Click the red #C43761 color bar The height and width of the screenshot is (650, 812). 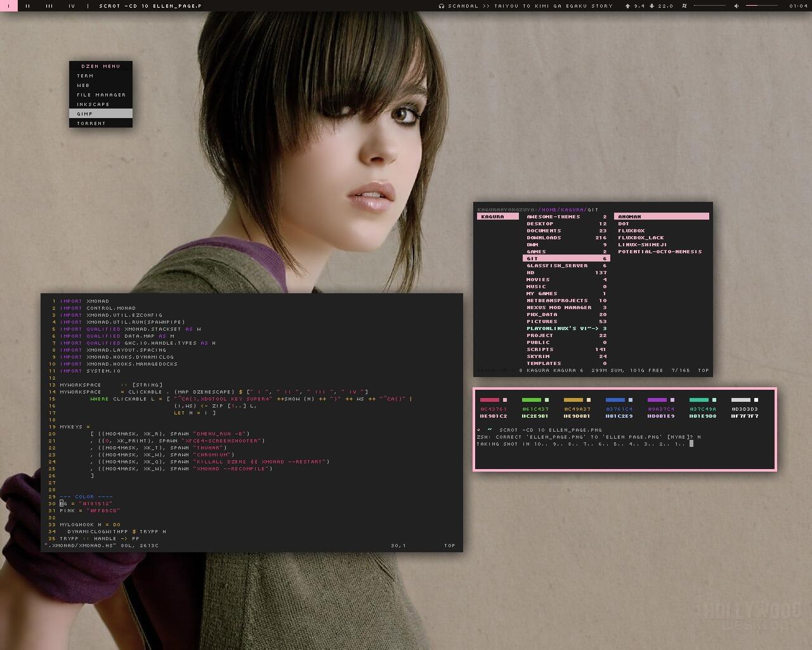(490, 400)
